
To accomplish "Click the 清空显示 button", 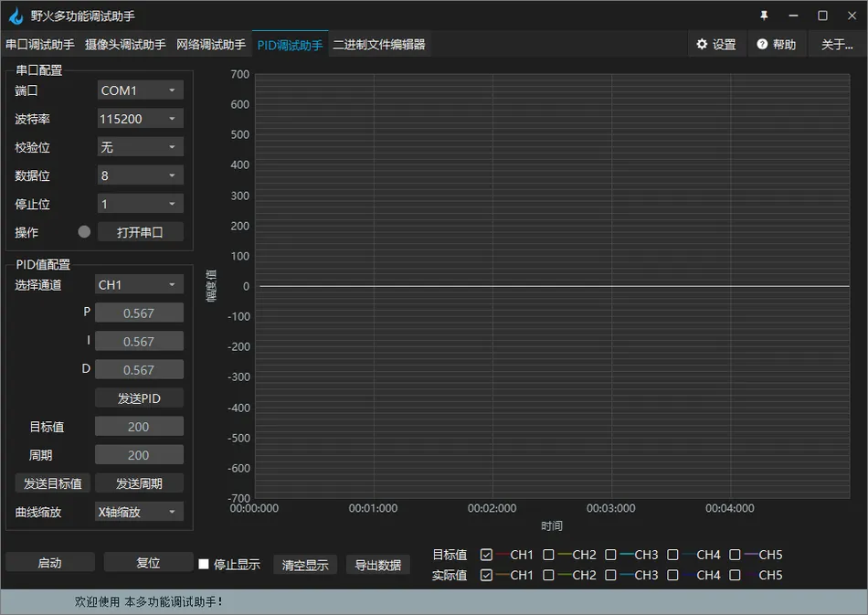I will coord(305,565).
